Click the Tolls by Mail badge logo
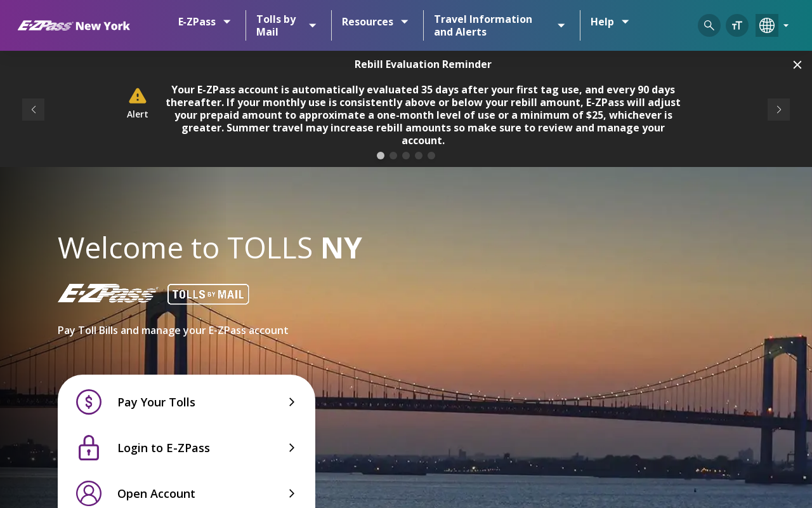Viewport: 812px width, 508px height. [208, 294]
